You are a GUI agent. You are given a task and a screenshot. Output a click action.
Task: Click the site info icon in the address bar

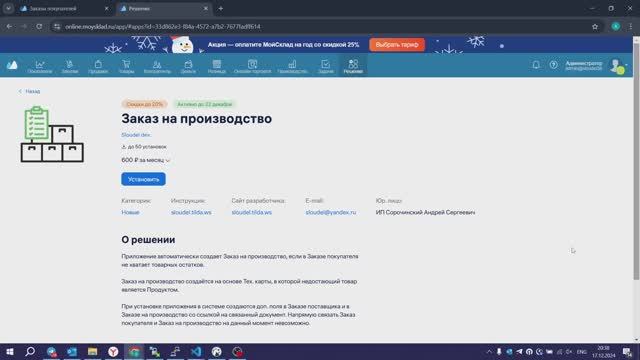point(57,27)
